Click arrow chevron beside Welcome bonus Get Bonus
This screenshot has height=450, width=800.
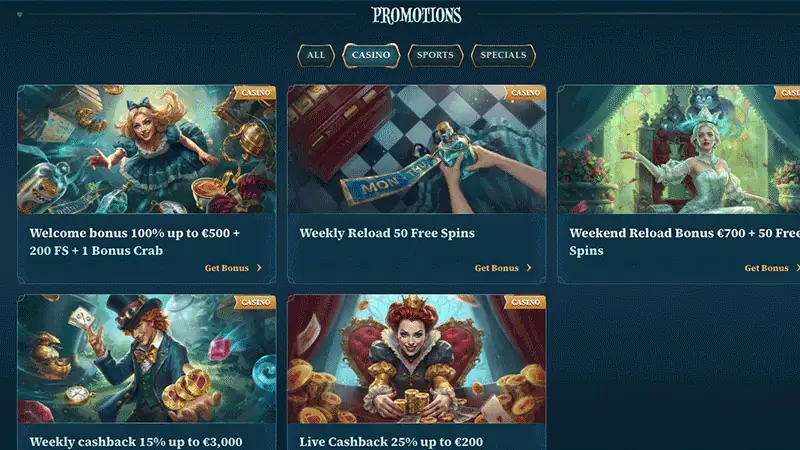point(259,268)
